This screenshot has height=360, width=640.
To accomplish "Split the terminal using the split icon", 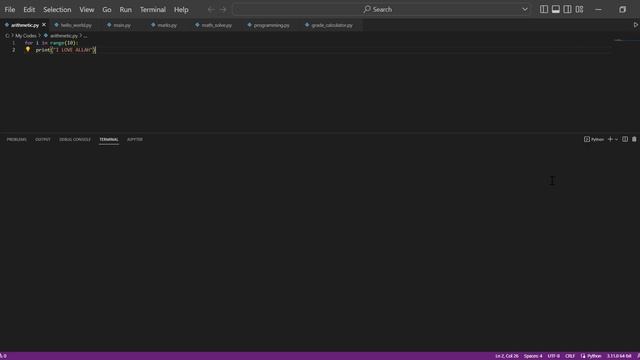I will click(x=625, y=140).
